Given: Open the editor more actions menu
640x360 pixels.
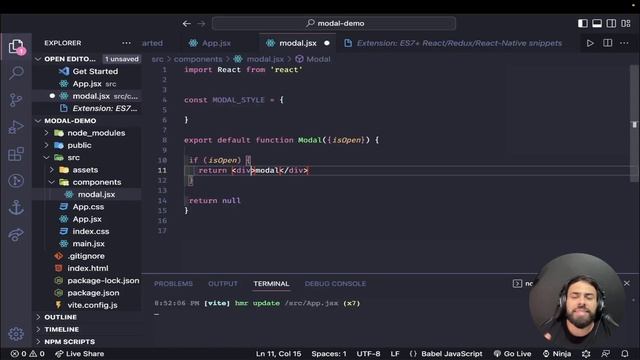Looking at the screenshot, I should pos(624,43).
